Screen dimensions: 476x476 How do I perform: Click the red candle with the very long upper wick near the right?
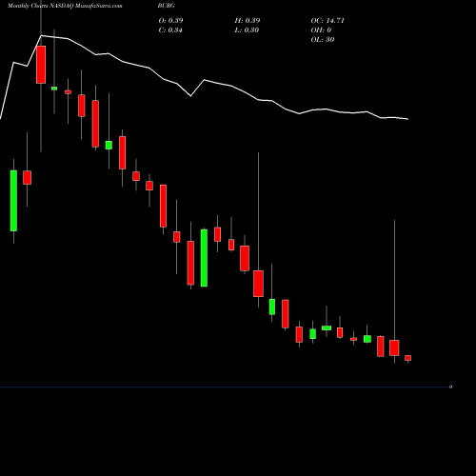pyautogui.click(x=394, y=347)
